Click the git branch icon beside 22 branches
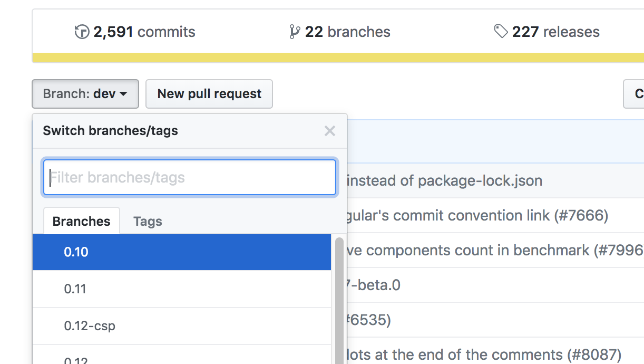The image size is (644, 364). pyautogui.click(x=295, y=32)
